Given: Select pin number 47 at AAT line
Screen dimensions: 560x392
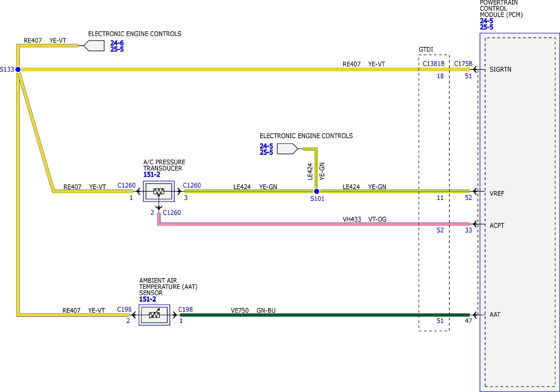Looking at the screenshot, I should tap(468, 321).
